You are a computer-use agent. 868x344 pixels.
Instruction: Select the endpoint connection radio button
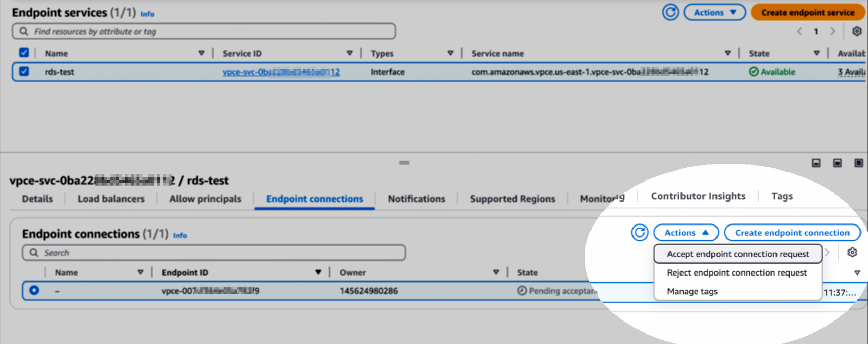click(34, 291)
